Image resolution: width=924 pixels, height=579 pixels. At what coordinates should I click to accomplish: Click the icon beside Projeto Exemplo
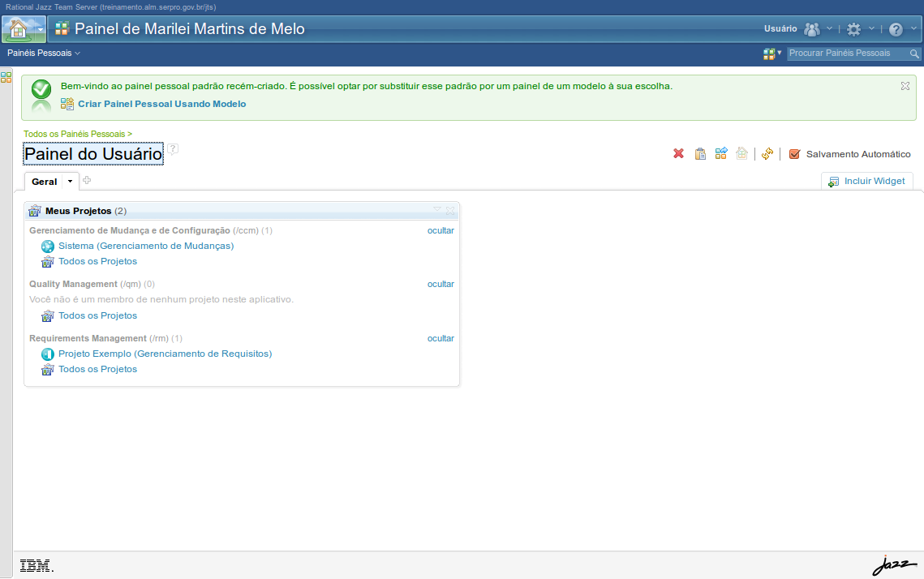tap(48, 354)
